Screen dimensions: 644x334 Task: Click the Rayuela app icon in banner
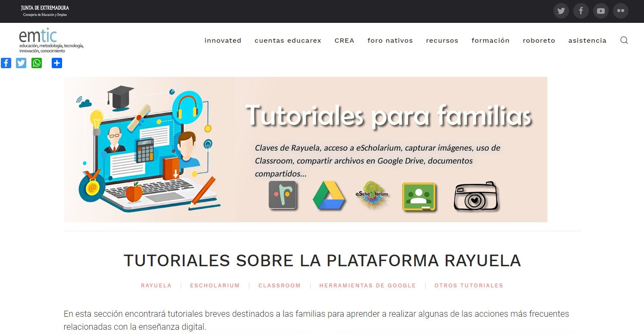tap(282, 195)
